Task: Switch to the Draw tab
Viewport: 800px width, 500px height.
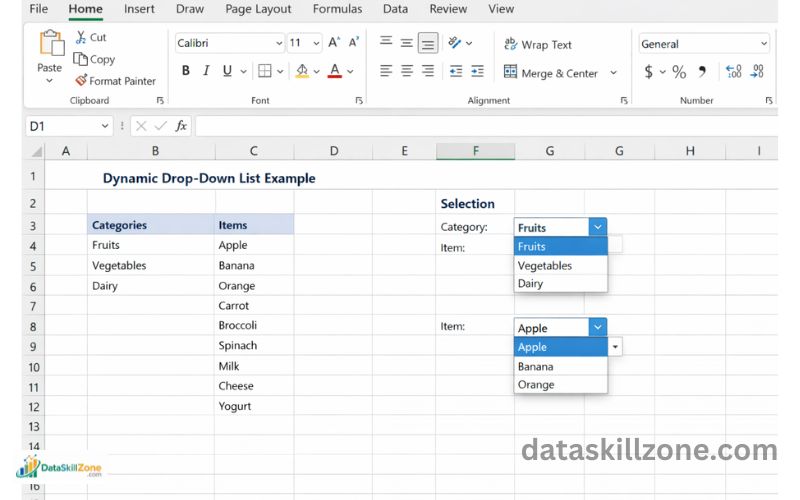Action: click(189, 9)
